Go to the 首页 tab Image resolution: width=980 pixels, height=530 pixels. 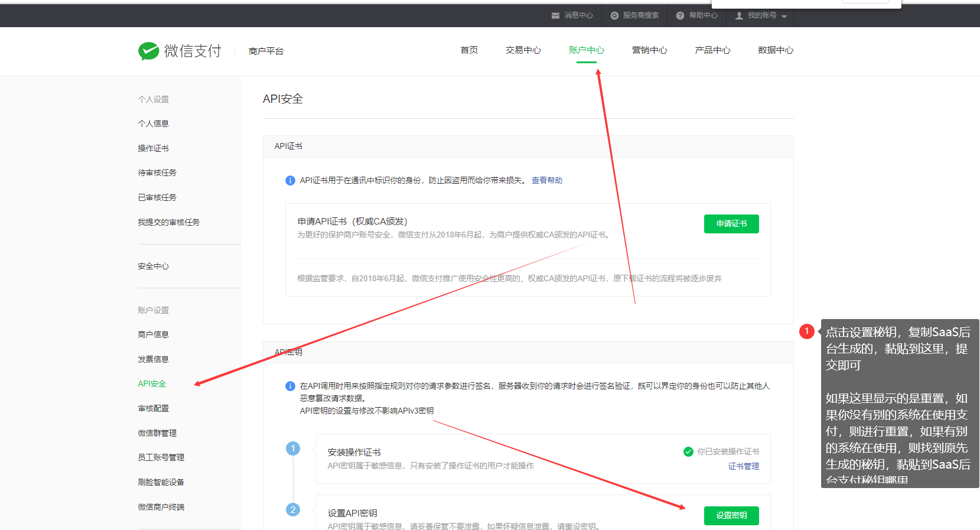pyautogui.click(x=469, y=50)
